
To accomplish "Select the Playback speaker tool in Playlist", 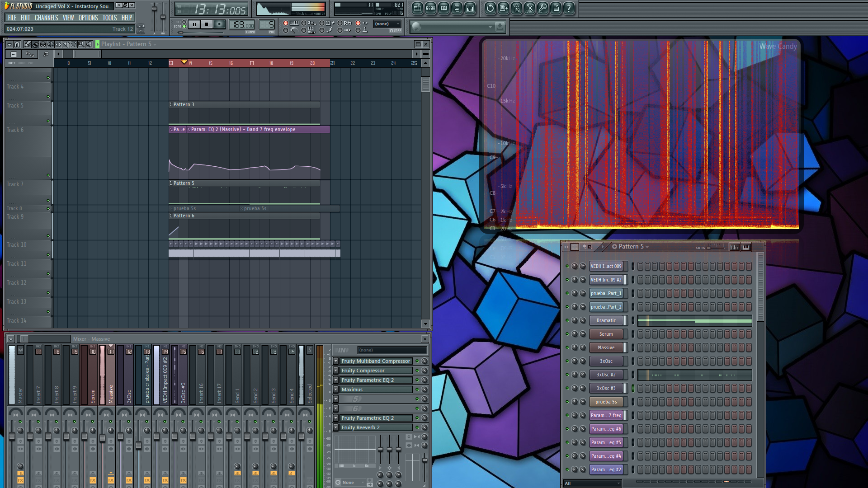I will coord(89,44).
